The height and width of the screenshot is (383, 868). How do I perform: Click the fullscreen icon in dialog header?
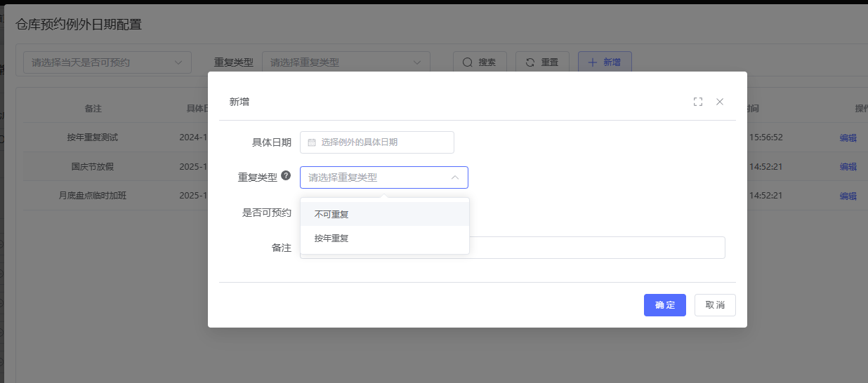(x=697, y=102)
